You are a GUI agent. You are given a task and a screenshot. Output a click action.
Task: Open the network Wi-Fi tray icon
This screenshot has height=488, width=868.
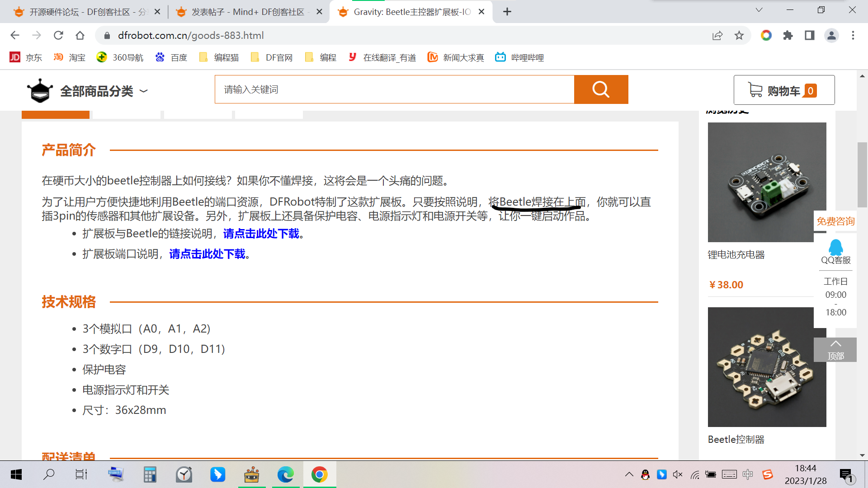(x=695, y=474)
